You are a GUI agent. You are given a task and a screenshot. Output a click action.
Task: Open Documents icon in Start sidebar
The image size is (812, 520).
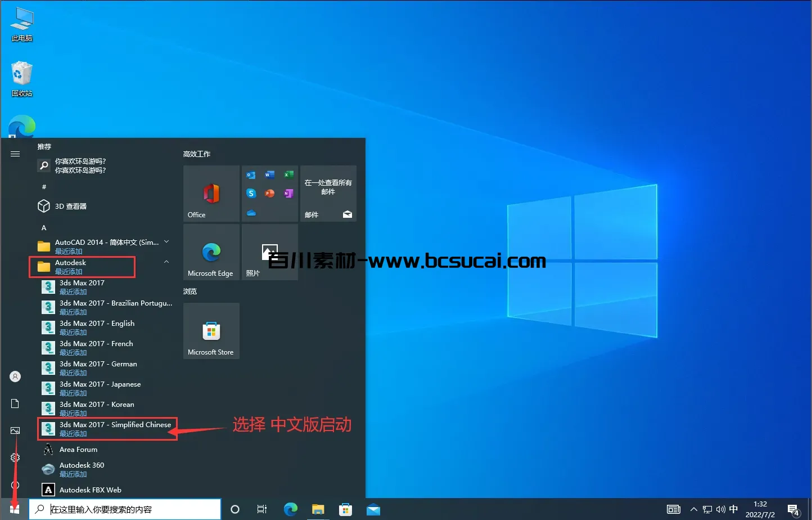click(x=15, y=404)
